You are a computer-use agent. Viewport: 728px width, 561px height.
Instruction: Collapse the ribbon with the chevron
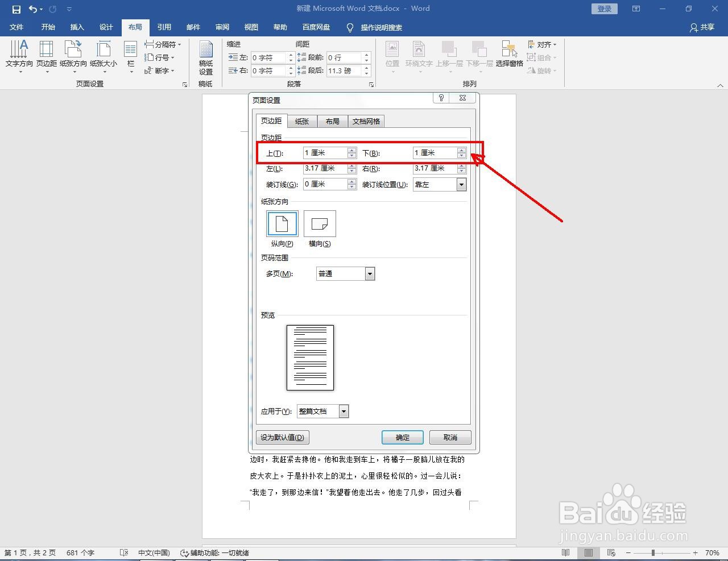click(720, 85)
